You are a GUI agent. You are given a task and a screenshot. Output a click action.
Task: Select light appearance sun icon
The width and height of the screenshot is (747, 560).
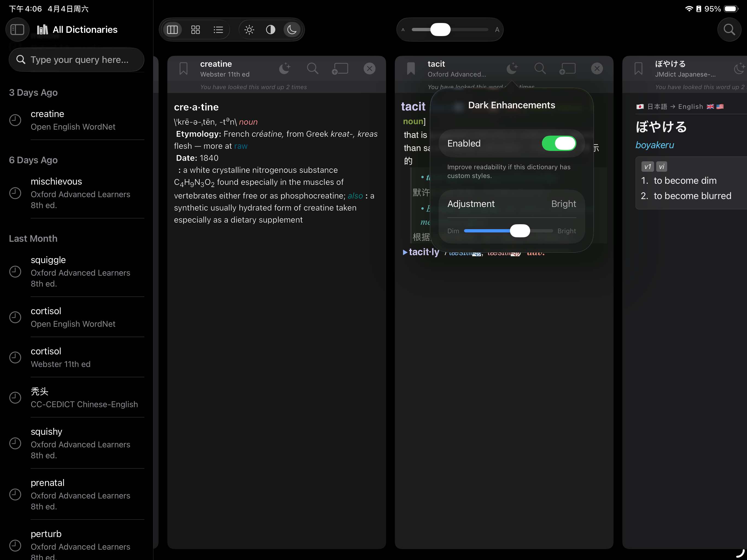point(249,30)
